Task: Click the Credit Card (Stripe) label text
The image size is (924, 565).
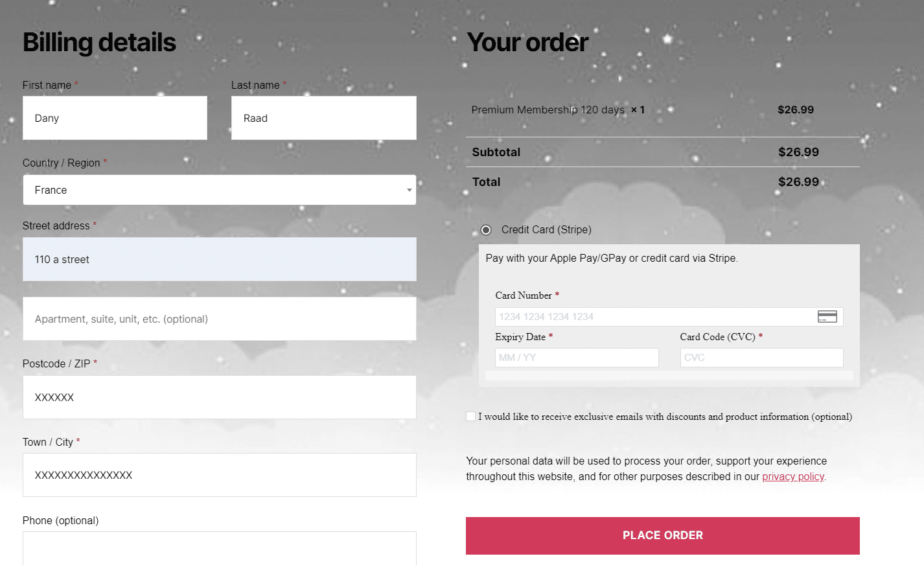Action: 546,230
